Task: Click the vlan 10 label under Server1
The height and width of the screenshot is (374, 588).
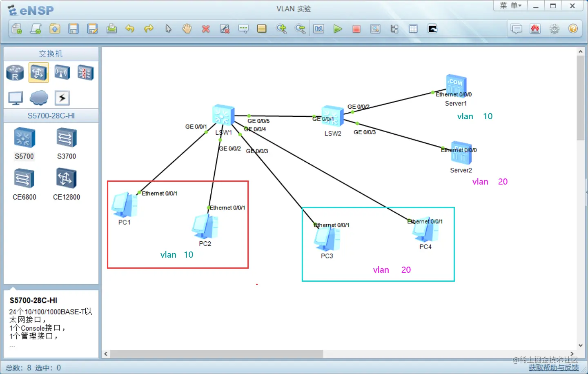Action: [475, 116]
